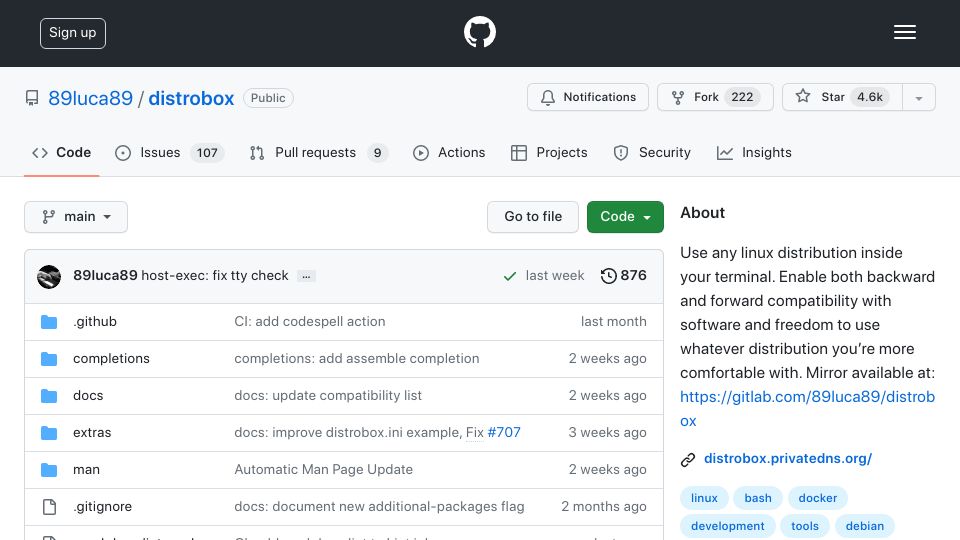Select the development topic tag
Viewport: 960px width, 540px height.
point(727,526)
